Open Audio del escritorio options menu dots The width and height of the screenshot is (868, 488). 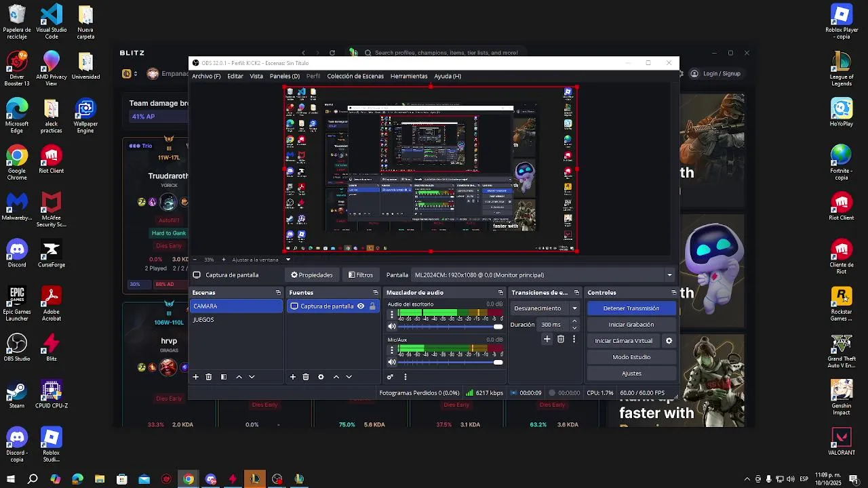click(x=391, y=314)
